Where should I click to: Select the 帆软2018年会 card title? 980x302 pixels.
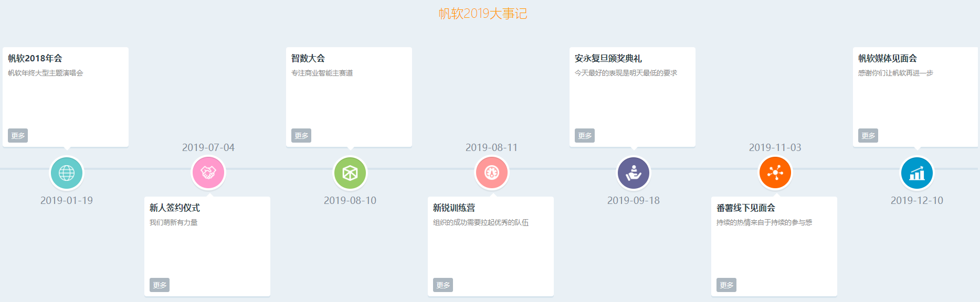click(x=35, y=58)
